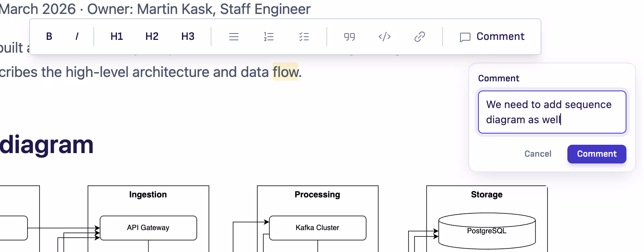Select the PostgreSQL database shape
This screenshot has height=252, width=644.
click(487, 231)
